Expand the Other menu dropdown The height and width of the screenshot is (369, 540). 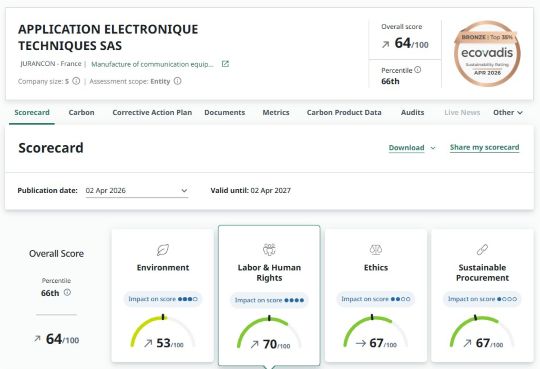(508, 112)
